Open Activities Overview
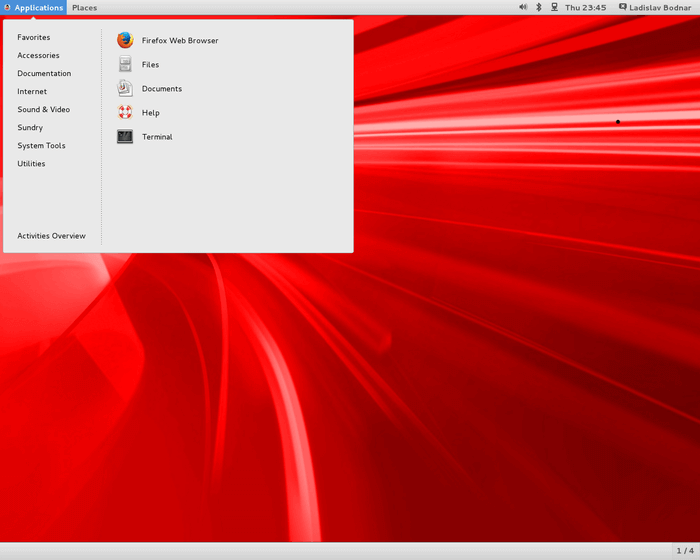Screen dimensions: 700x560 51,236
